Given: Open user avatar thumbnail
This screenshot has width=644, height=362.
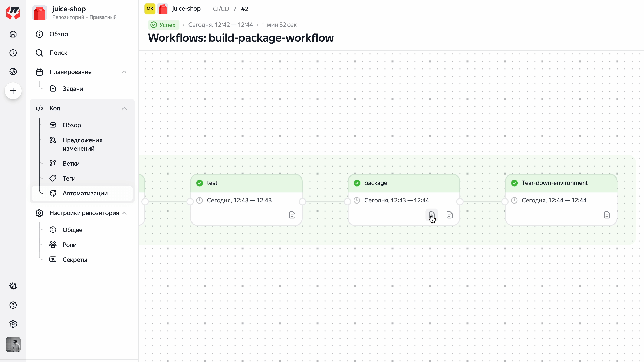Looking at the screenshot, I should click(x=13, y=344).
